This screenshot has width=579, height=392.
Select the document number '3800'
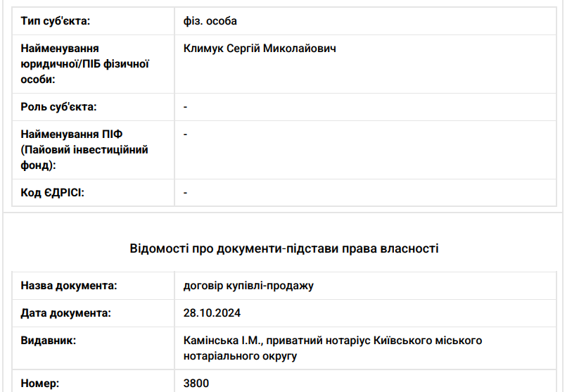(196, 384)
